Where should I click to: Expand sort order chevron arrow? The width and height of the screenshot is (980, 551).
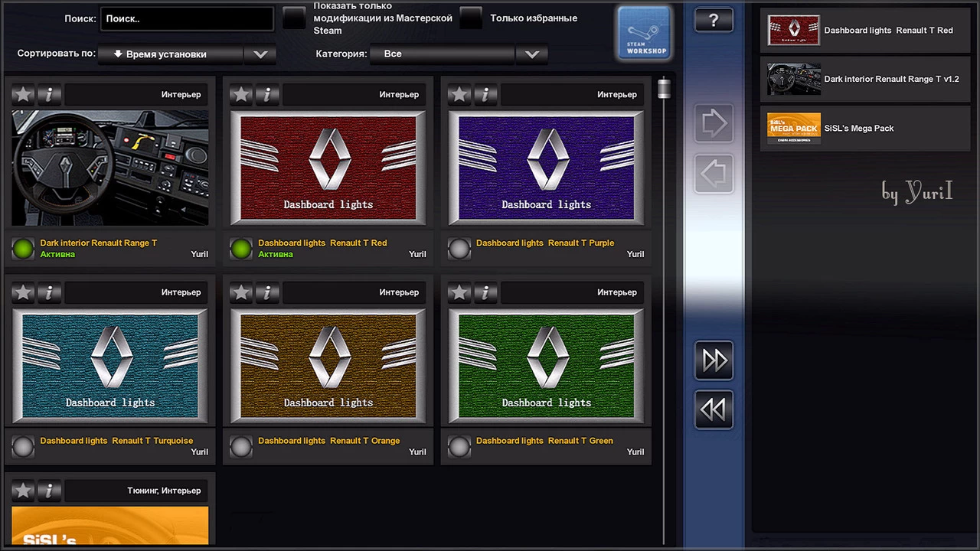(260, 54)
